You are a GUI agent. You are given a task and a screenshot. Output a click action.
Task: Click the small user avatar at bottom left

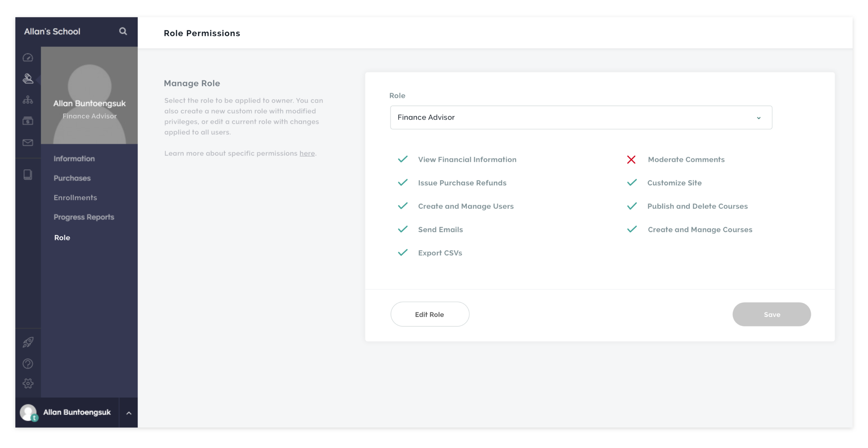click(28, 413)
